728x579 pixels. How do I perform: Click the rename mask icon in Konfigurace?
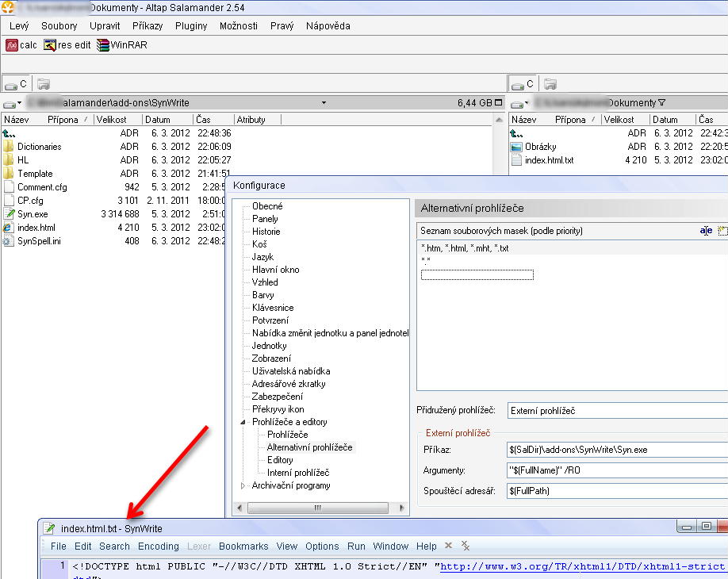705,231
